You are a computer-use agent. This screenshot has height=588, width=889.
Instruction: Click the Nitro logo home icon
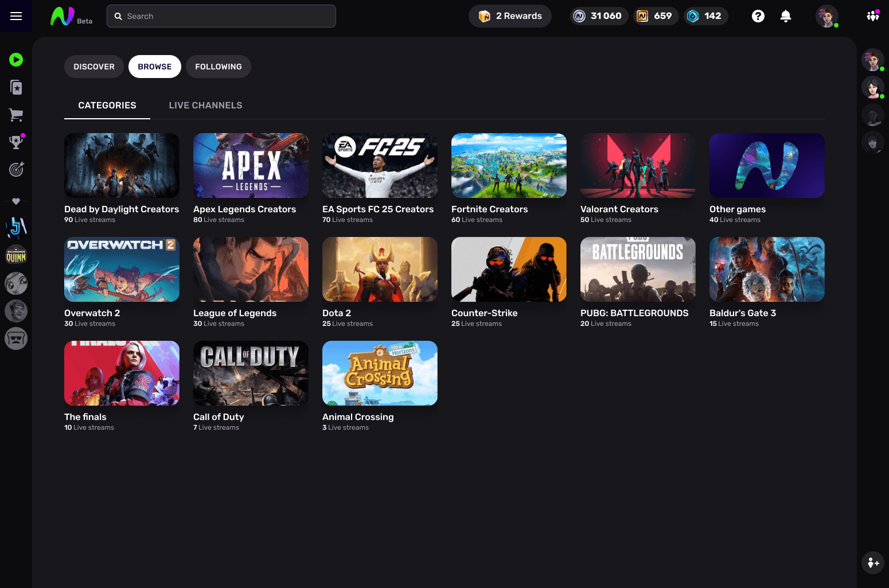click(63, 16)
